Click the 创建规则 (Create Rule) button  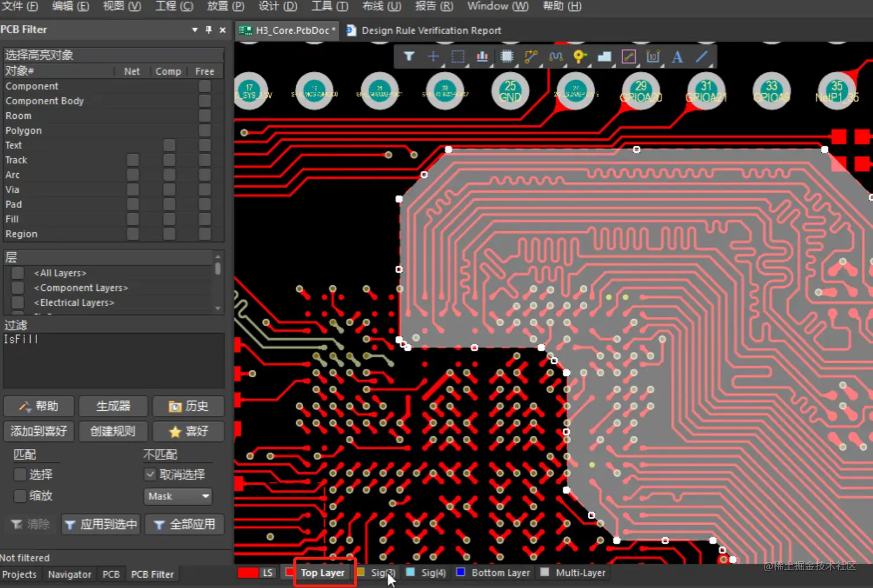113,431
